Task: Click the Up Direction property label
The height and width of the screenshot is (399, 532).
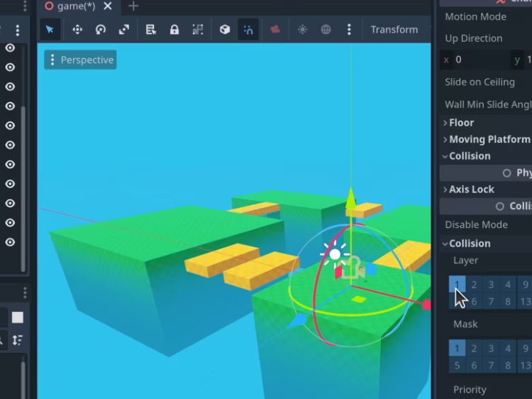Action: pyautogui.click(x=474, y=38)
